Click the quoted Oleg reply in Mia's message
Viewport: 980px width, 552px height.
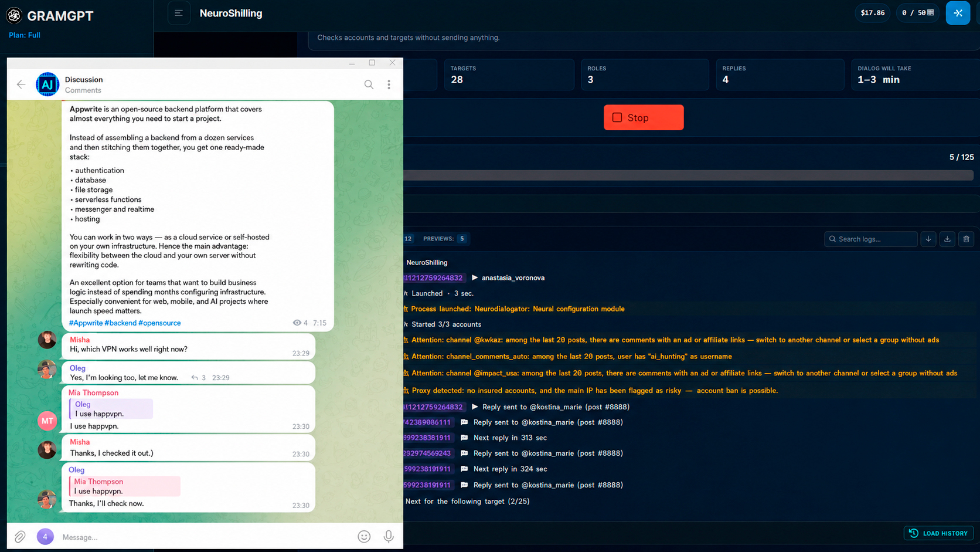pyautogui.click(x=111, y=409)
